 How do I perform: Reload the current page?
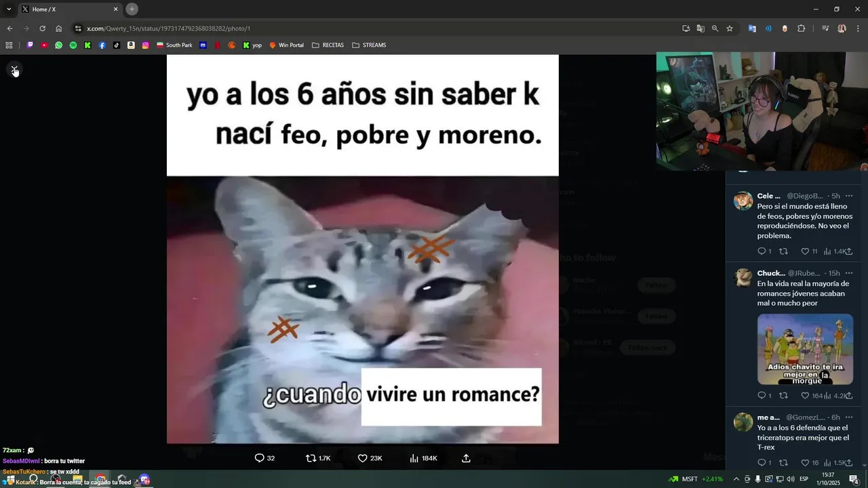[x=42, y=28]
